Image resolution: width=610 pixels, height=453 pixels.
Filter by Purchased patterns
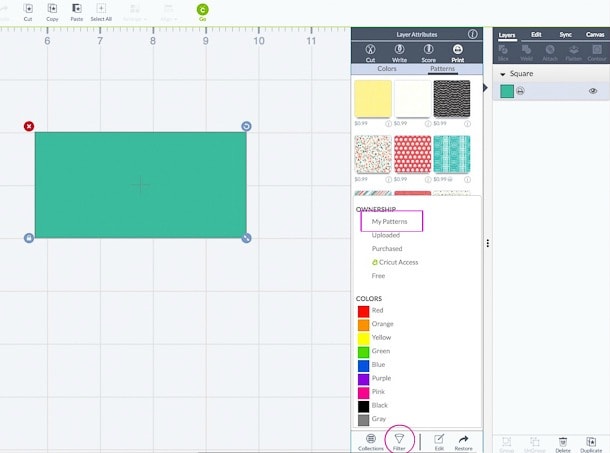click(387, 249)
